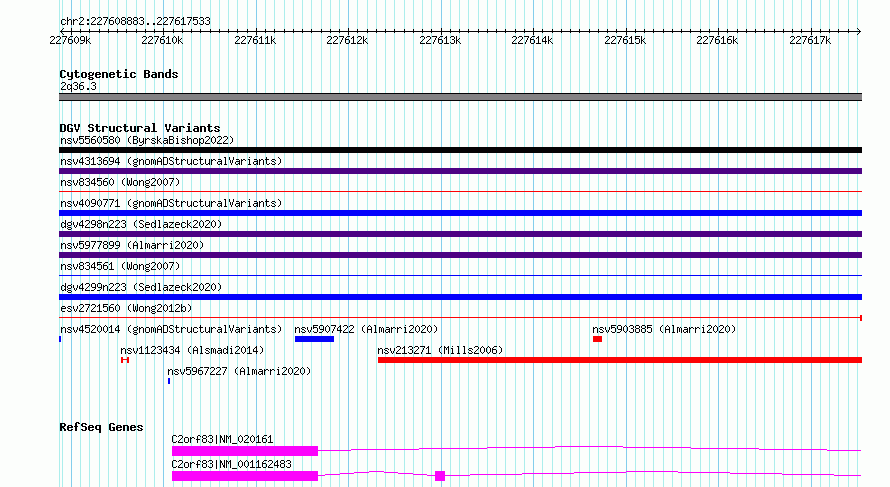Open gene label C2orf83|NM_020161
Screen dimensions: 890x487
pyautogui.click(x=222, y=439)
